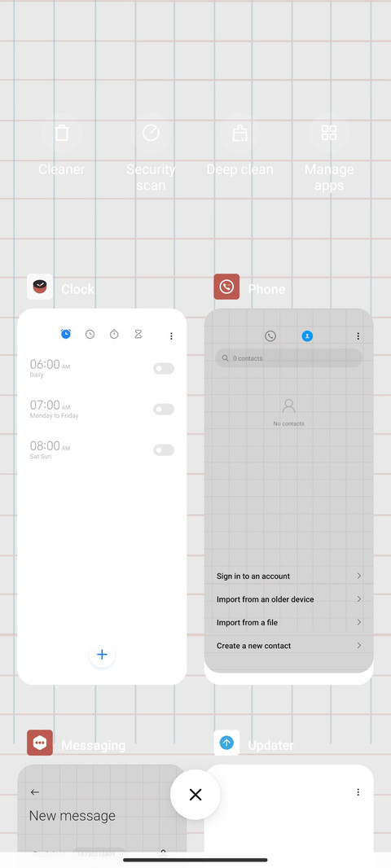Screen dimensions: 391x868
Task: Switch to the World clock tab icon
Action: pos(90,335)
